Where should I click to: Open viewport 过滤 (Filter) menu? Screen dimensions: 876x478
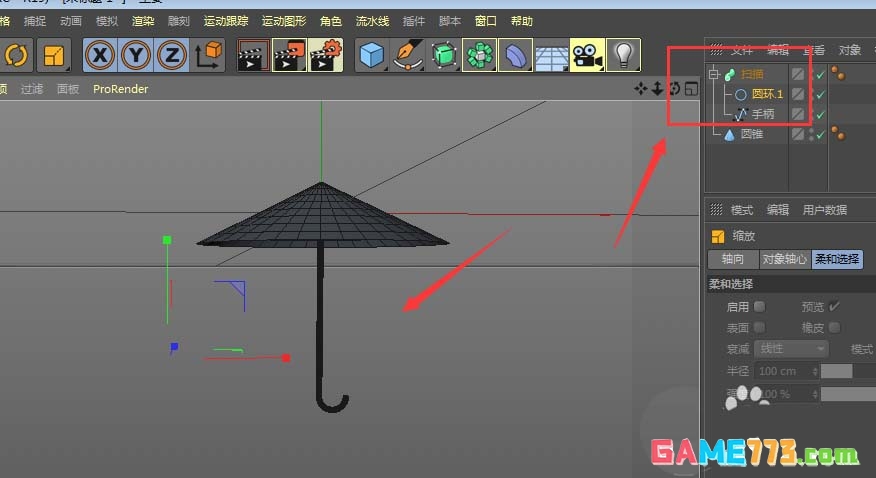click(32, 89)
